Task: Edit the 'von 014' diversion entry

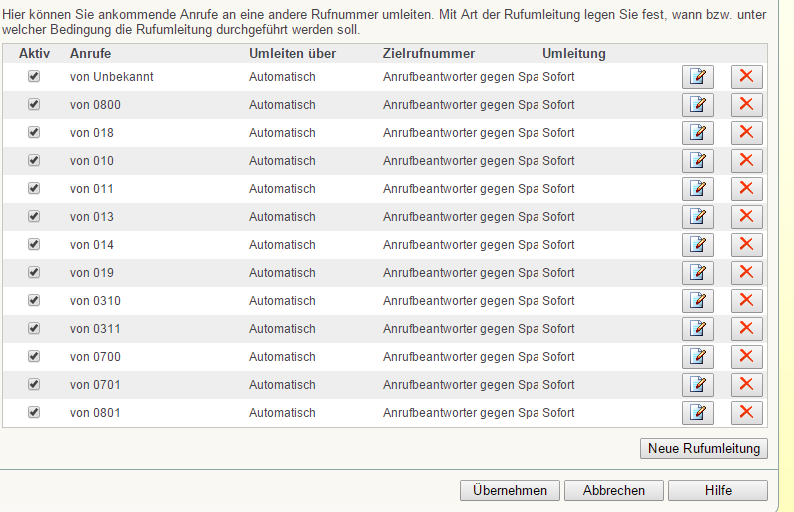Action: tap(697, 245)
